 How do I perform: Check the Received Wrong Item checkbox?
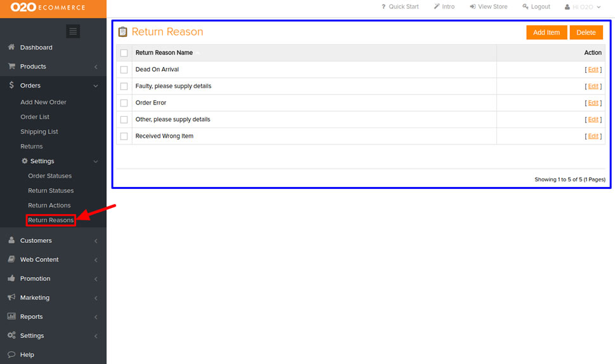click(x=124, y=136)
